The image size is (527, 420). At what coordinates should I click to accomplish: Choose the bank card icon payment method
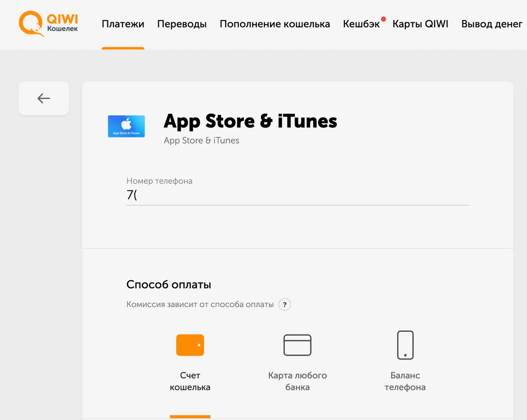298,345
